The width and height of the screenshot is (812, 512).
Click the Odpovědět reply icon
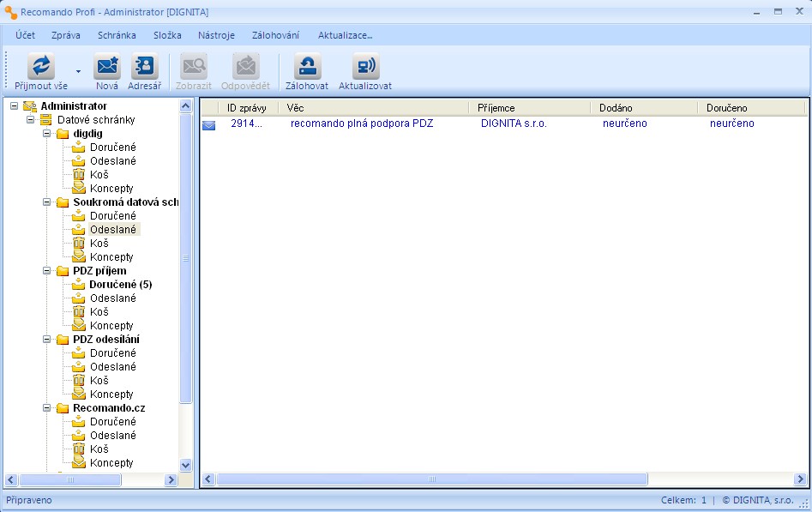click(x=245, y=66)
